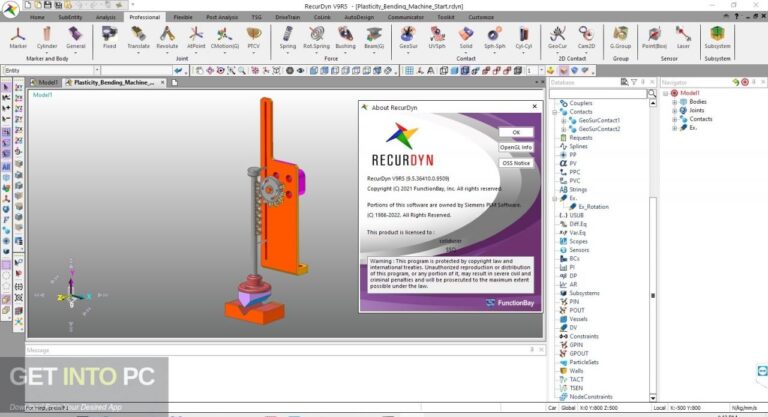The width and height of the screenshot is (768, 417).
Task: Select the Marker tool in the ribbon
Action: tap(18, 38)
